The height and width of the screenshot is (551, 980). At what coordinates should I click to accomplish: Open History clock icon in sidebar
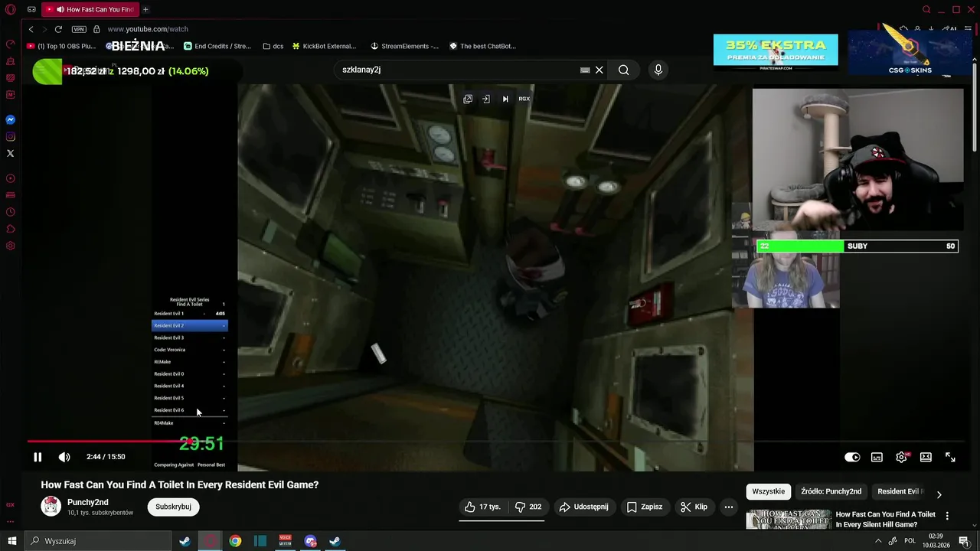point(11,212)
